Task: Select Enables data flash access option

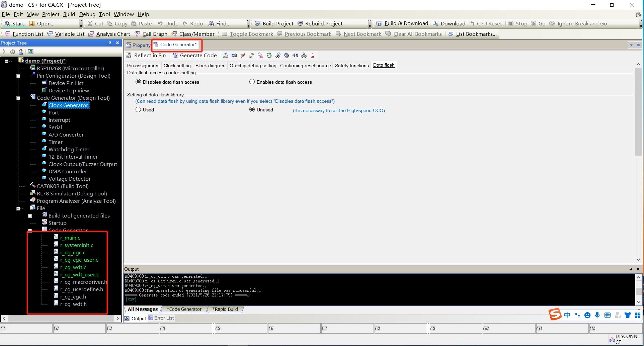Action: point(252,82)
